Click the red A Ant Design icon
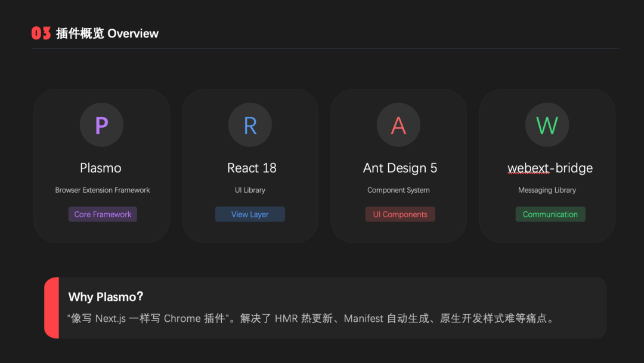 pyautogui.click(x=398, y=125)
